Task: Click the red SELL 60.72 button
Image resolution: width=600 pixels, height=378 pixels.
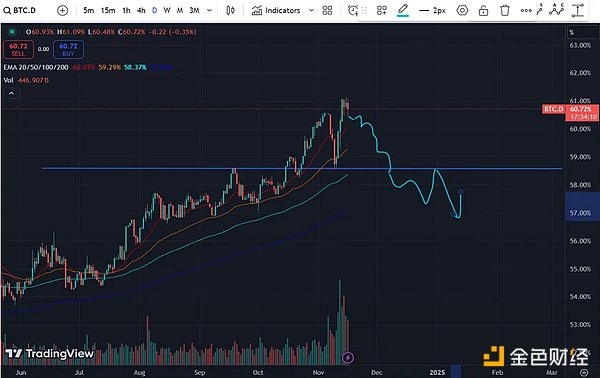Action: (18, 50)
